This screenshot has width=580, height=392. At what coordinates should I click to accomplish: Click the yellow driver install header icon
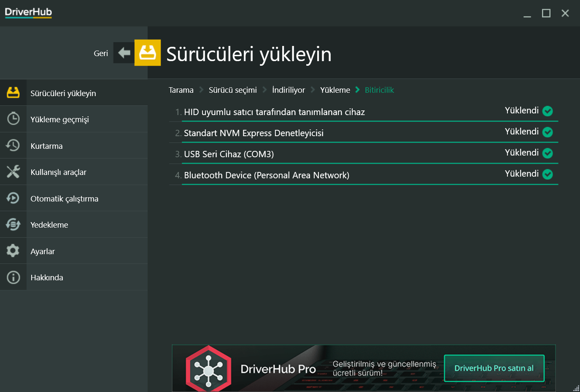pos(148,53)
